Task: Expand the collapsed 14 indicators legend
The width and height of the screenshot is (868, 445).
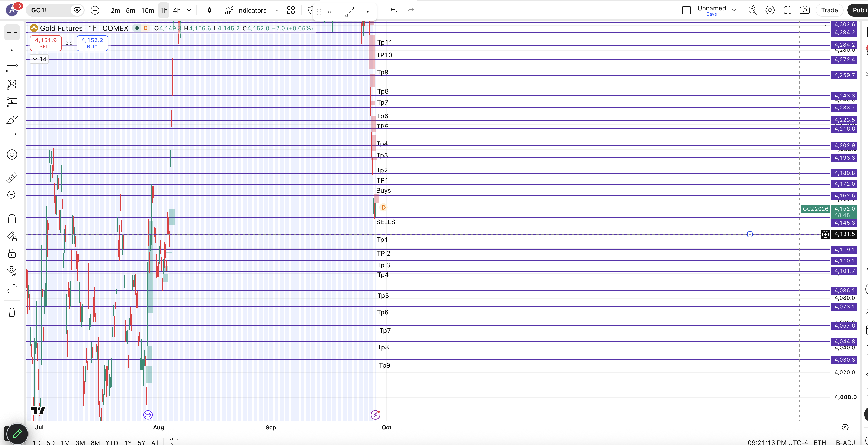Action: (x=40, y=59)
